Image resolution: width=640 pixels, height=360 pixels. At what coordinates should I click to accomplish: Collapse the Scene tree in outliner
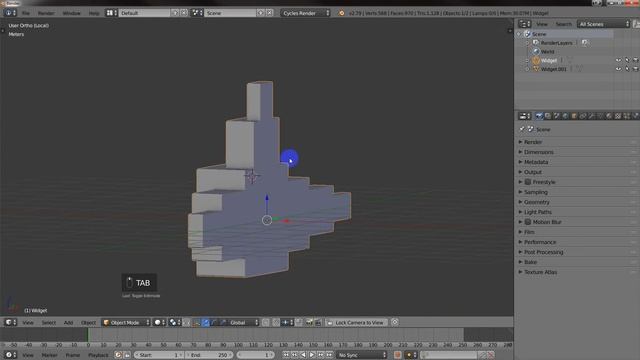click(519, 34)
